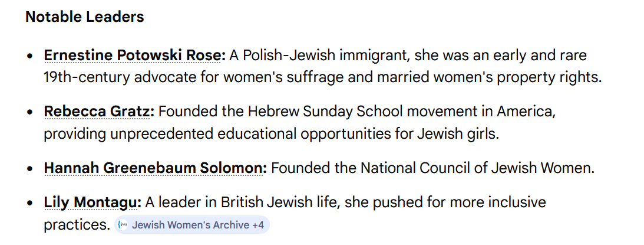Click the bullet before Rebecca Gratz

[x=30, y=113]
